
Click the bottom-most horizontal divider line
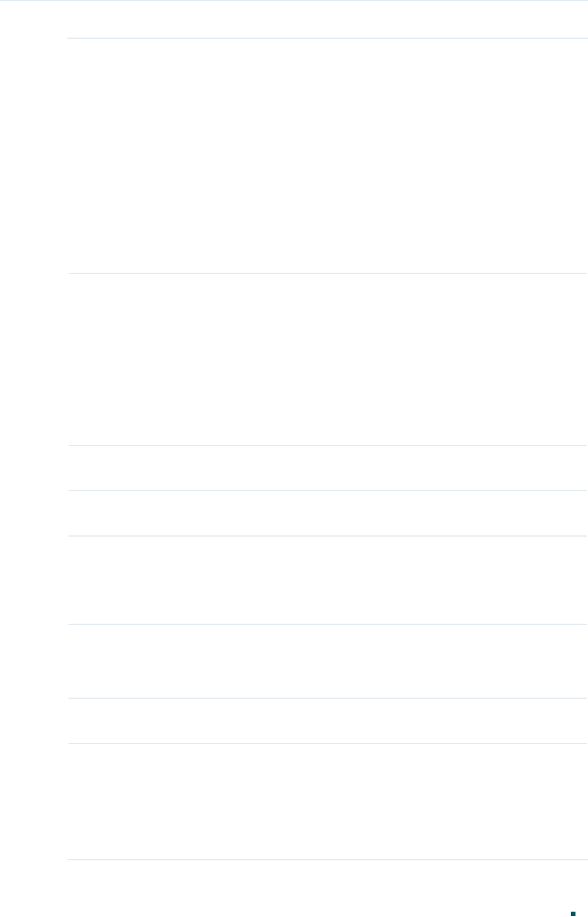[328, 860]
